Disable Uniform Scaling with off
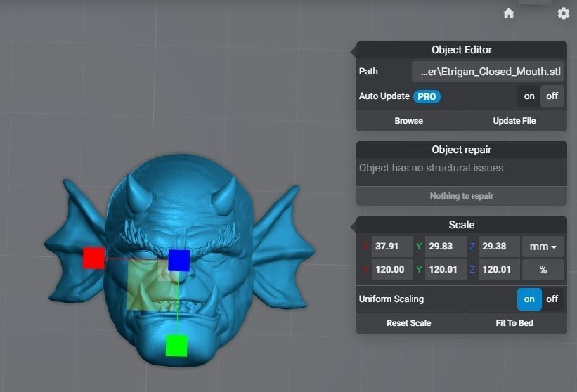The width and height of the screenshot is (577, 392). click(552, 299)
